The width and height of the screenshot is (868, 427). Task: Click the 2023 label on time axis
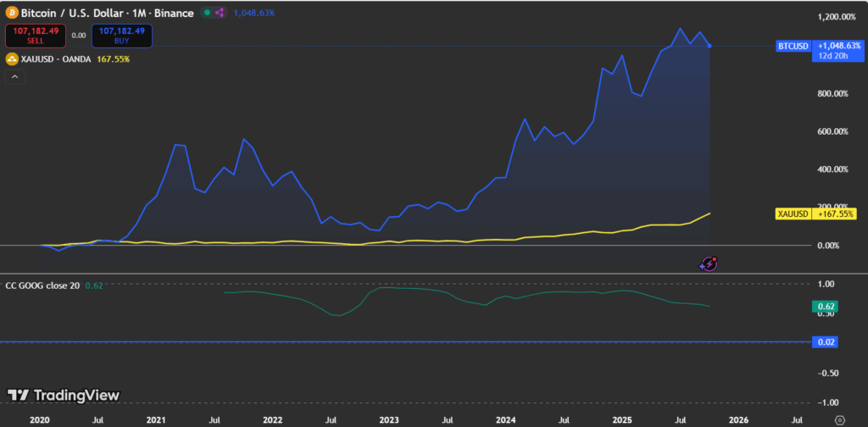tap(388, 419)
